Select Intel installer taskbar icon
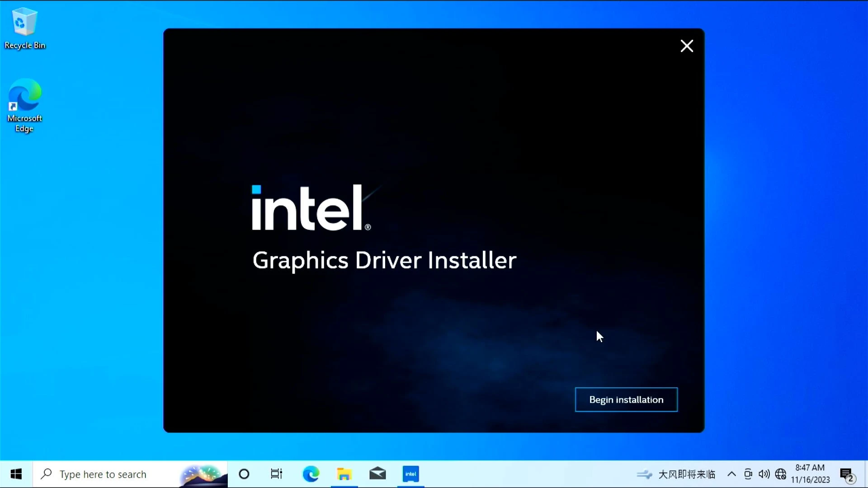Screen dimensions: 868x488 click(411, 474)
